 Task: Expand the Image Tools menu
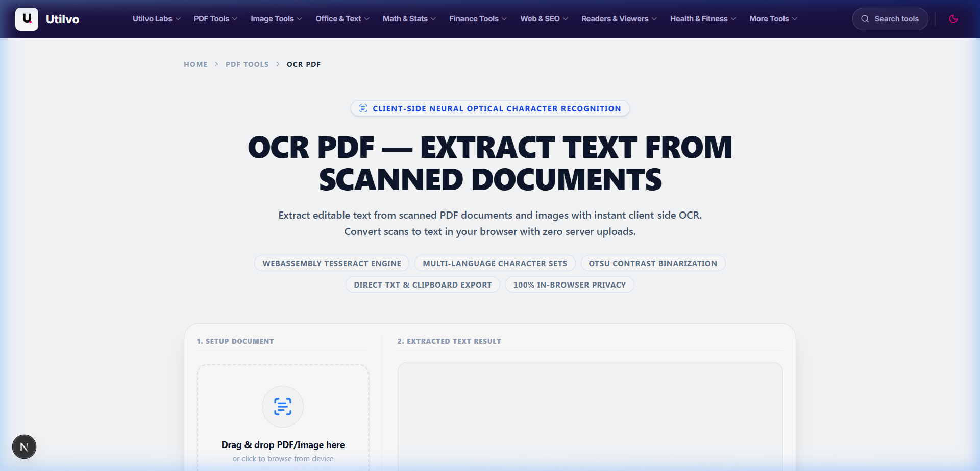coord(277,19)
